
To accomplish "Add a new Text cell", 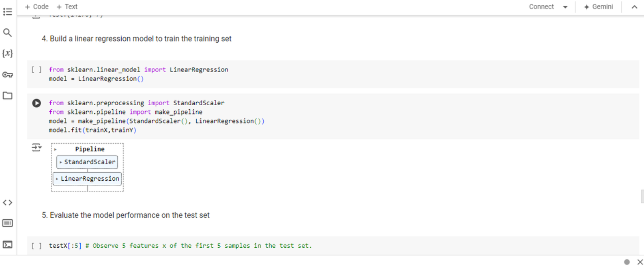I will coord(67,6).
